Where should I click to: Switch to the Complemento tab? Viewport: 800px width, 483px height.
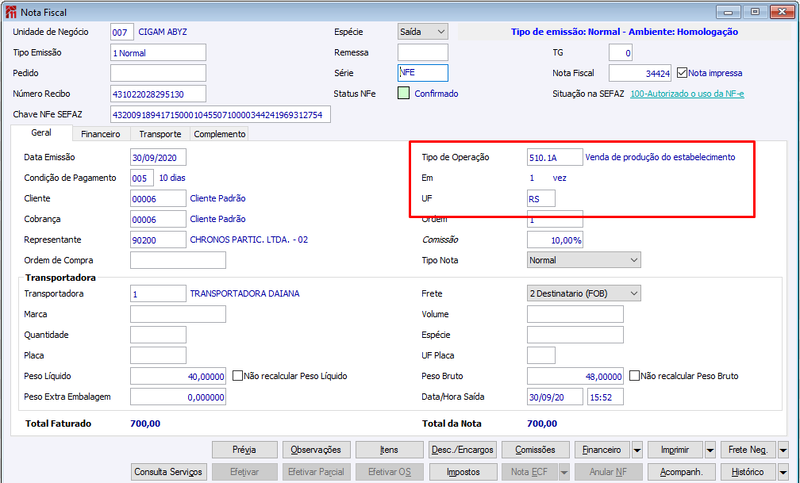219,134
